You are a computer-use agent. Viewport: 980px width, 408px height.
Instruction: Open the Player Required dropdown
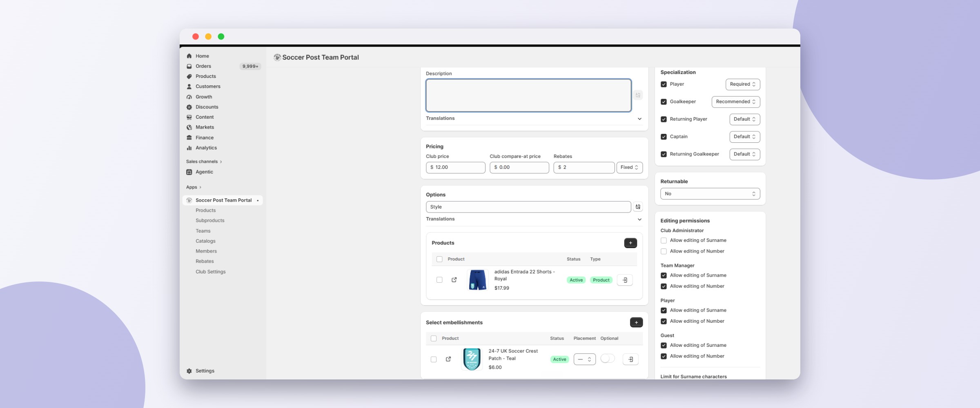tap(742, 84)
